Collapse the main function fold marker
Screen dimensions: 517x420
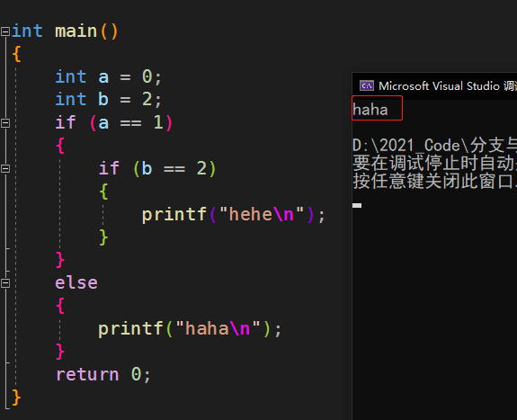[5, 31]
